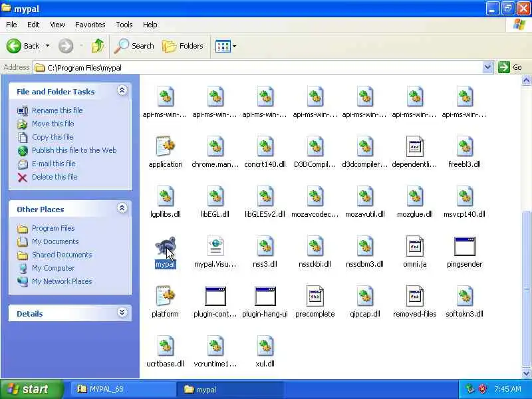Viewport: 532px width, 399px height.
Task: Select the msvcp140.dll file icon
Action: pos(464,196)
